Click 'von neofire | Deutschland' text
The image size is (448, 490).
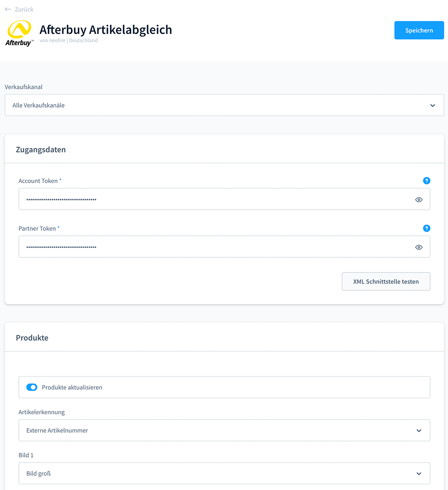pyautogui.click(x=69, y=40)
